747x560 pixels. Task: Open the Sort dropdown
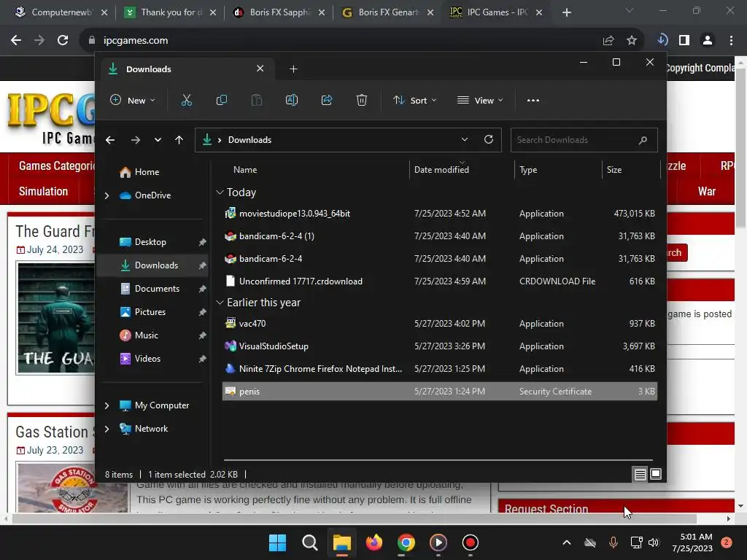pyautogui.click(x=415, y=100)
